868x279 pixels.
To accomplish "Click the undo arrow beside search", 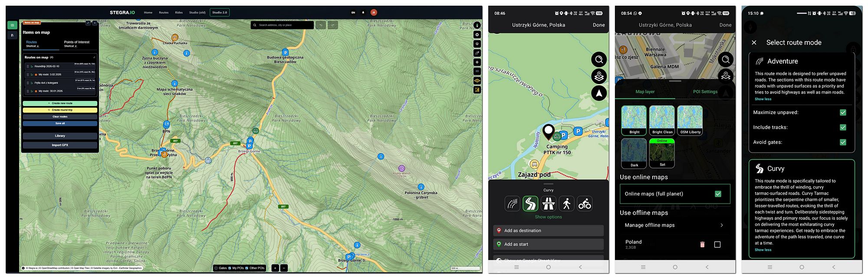I will (321, 25).
